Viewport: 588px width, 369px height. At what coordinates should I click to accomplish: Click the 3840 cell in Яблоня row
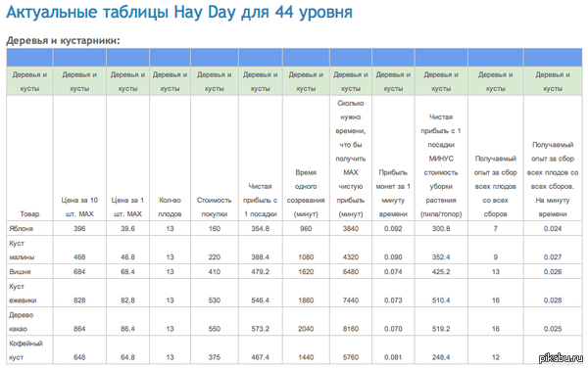(x=351, y=228)
